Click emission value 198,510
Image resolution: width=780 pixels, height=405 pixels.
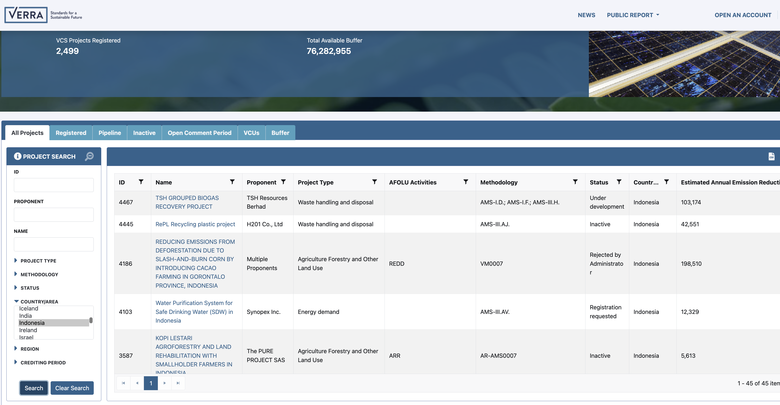691,263
